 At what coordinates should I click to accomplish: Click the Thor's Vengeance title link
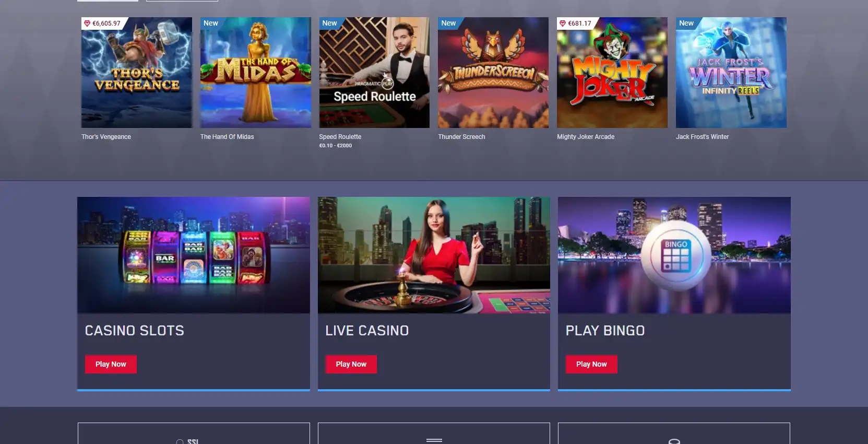[106, 137]
